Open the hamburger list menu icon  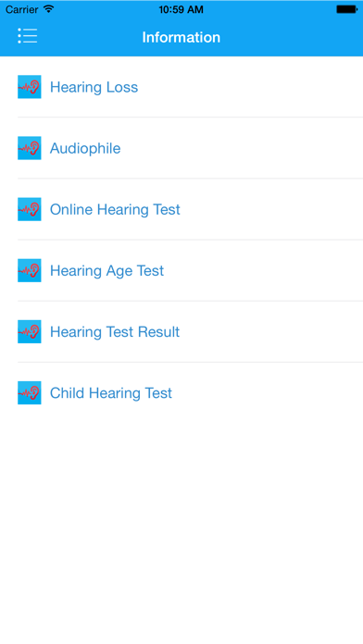click(x=28, y=36)
